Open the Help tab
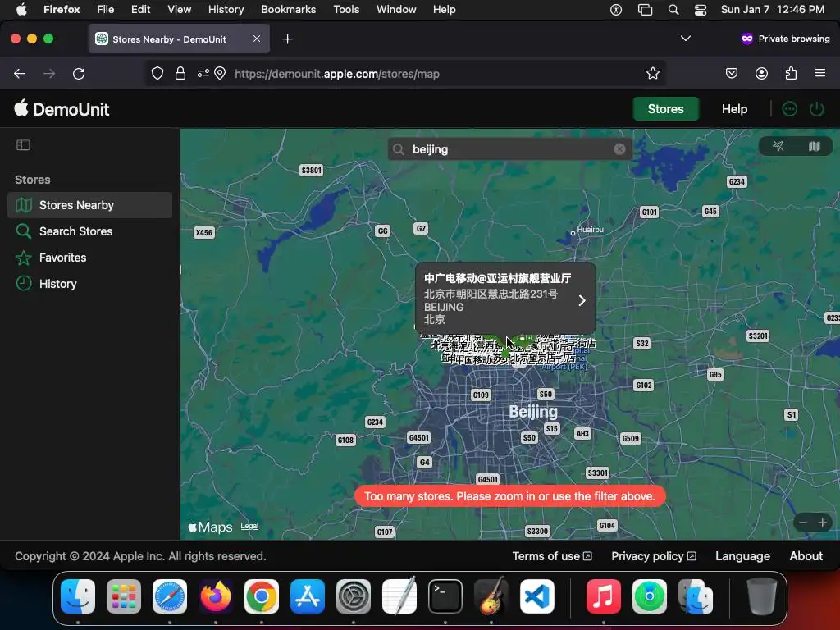 point(734,109)
